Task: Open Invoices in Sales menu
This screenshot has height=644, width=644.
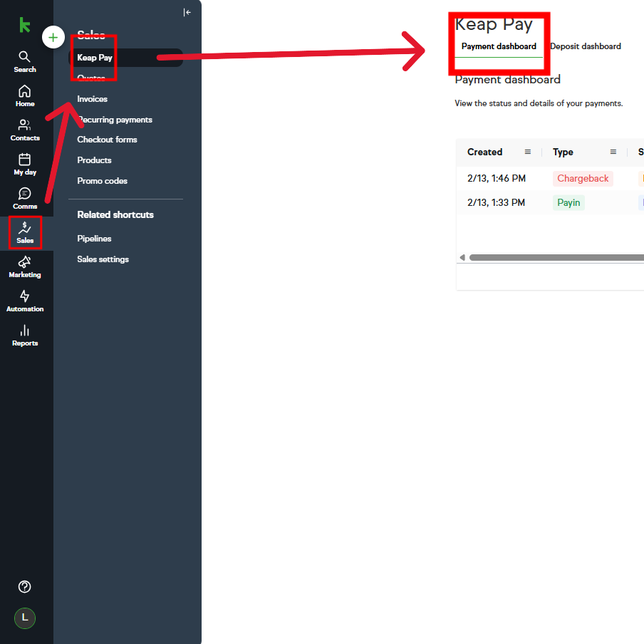Action: click(x=93, y=99)
